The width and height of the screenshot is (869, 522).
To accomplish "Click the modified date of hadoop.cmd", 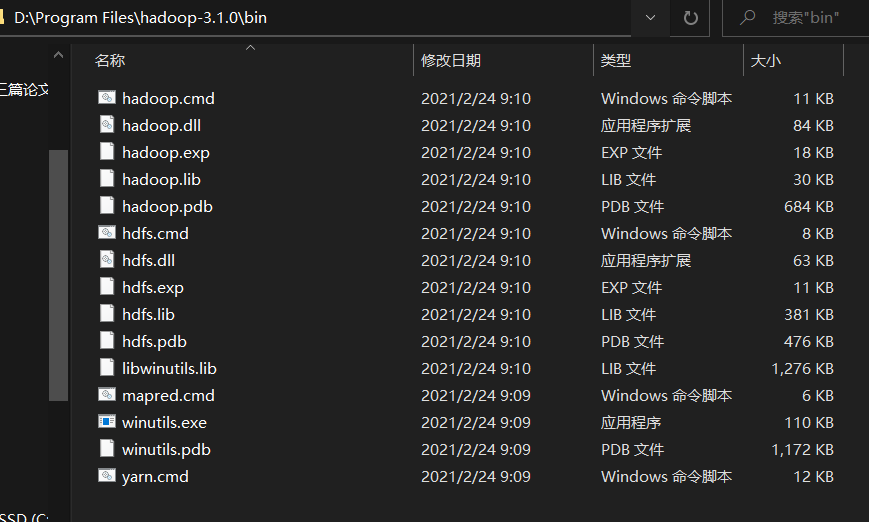I will coord(476,99).
